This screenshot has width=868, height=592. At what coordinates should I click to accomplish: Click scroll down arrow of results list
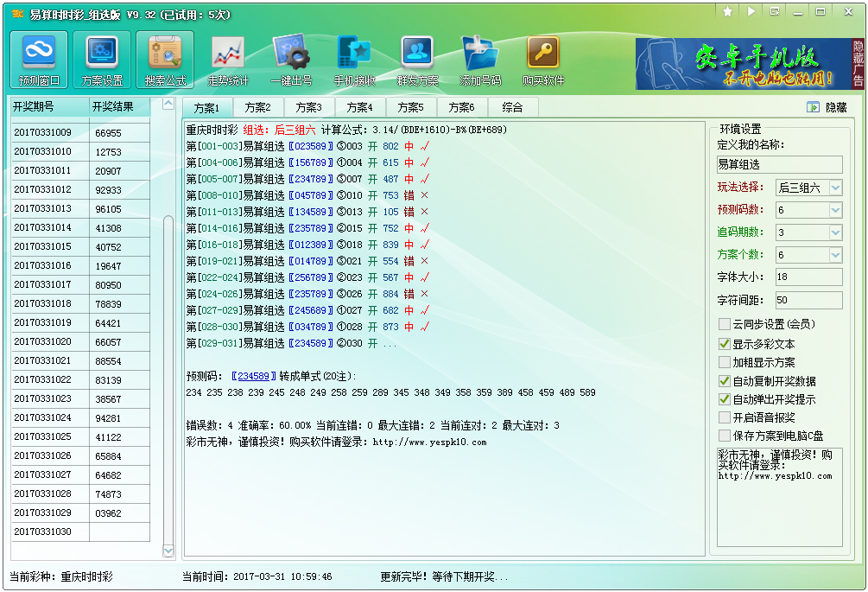(x=168, y=551)
